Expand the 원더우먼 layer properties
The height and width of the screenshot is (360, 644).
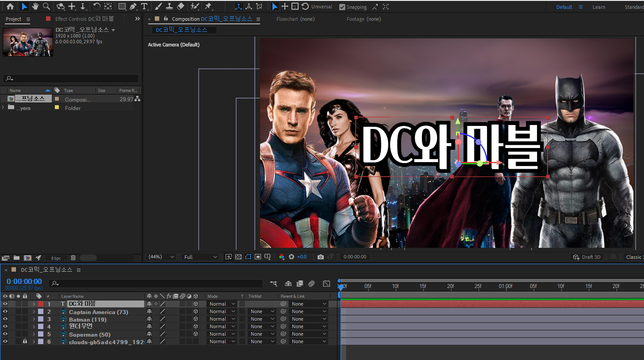pyautogui.click(x=34, y=326)
